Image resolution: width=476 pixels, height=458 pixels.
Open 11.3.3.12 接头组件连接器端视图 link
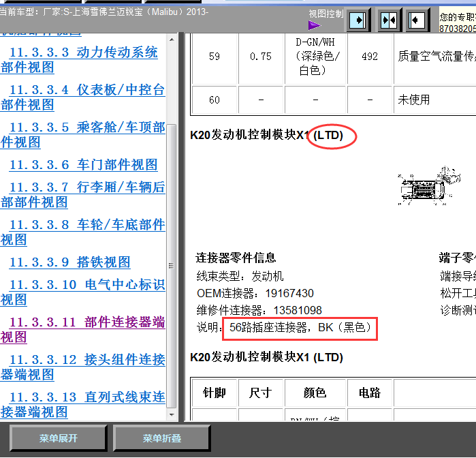tap(83, 367)
